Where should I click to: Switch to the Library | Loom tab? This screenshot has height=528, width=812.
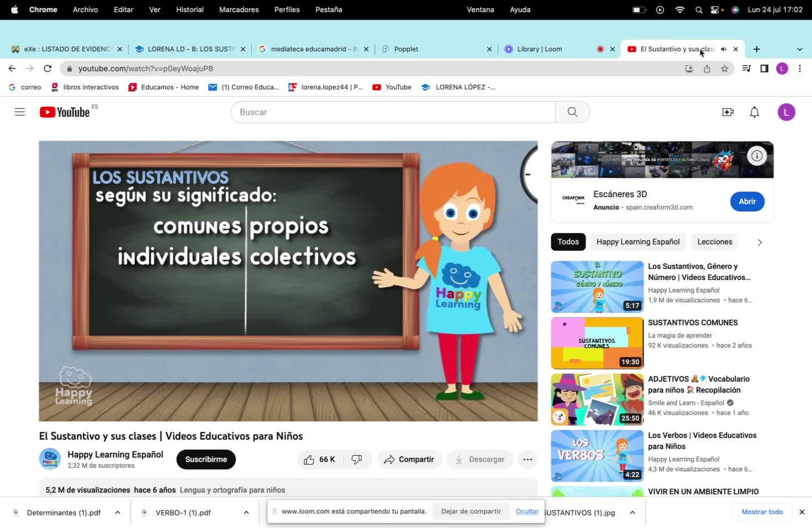(x=559, y=49)
